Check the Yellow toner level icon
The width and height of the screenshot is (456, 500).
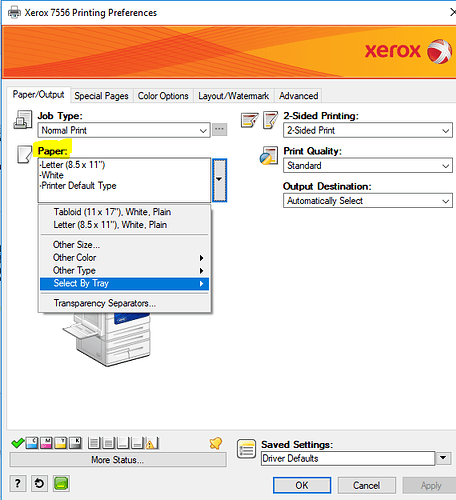click(61, 443)
